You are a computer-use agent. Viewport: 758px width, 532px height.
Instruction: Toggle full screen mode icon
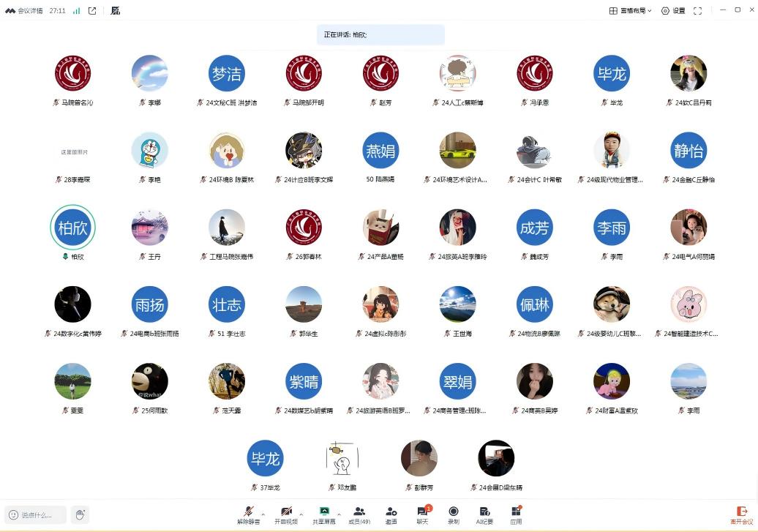pos(697,11)
